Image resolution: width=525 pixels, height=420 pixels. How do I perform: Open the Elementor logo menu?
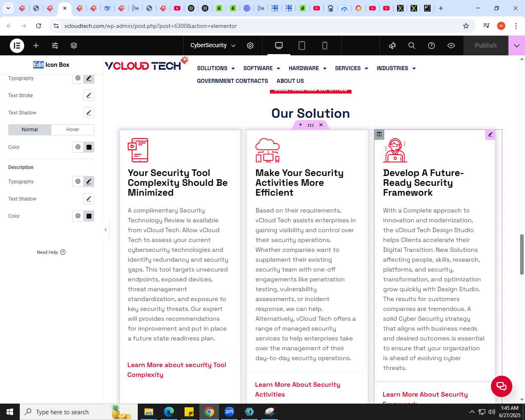(x=17, y=46)
